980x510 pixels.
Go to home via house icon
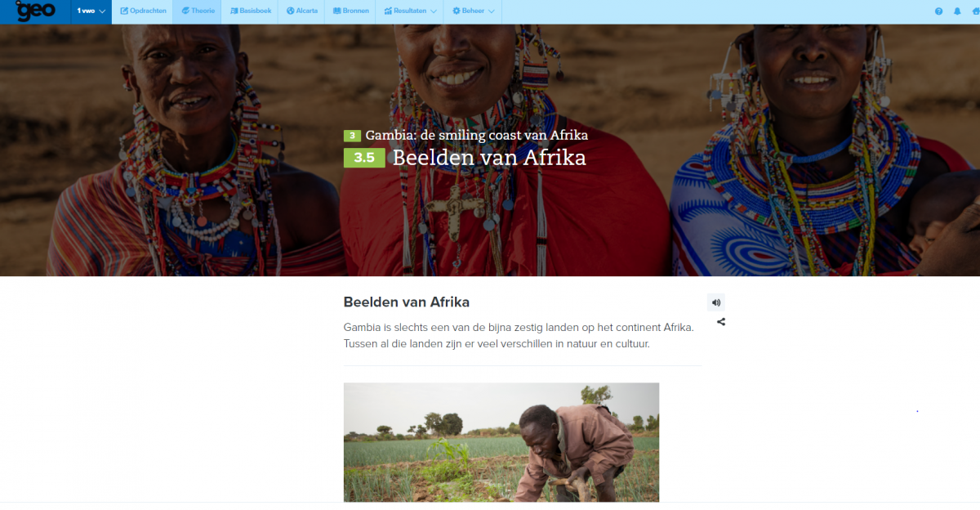pyautogui.click(x=976, y=11)
